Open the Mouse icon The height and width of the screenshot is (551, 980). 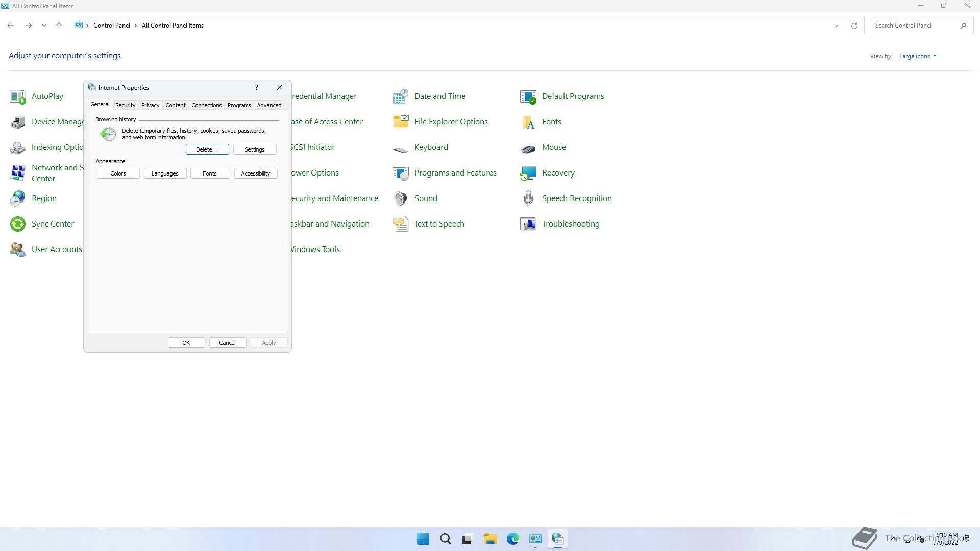coord(528,148)
